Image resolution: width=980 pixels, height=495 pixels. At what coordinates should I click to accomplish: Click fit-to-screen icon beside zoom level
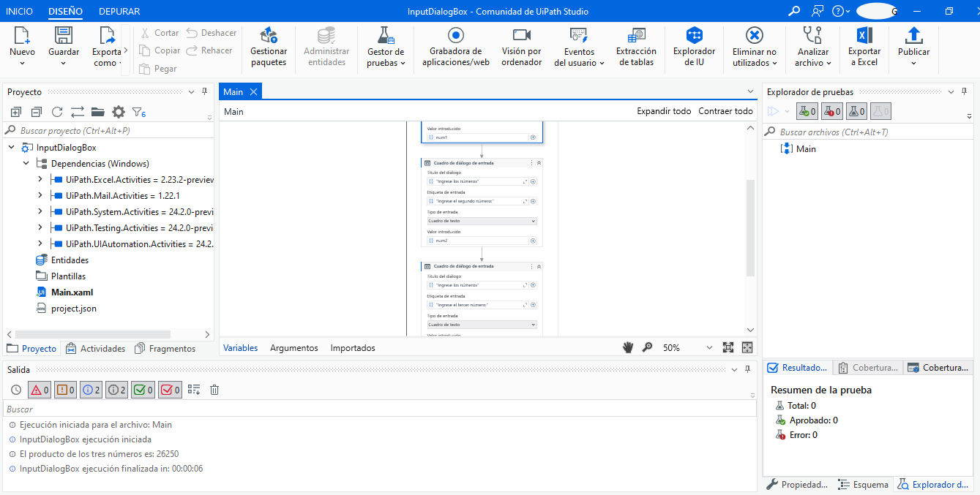(x=727, y=347)
